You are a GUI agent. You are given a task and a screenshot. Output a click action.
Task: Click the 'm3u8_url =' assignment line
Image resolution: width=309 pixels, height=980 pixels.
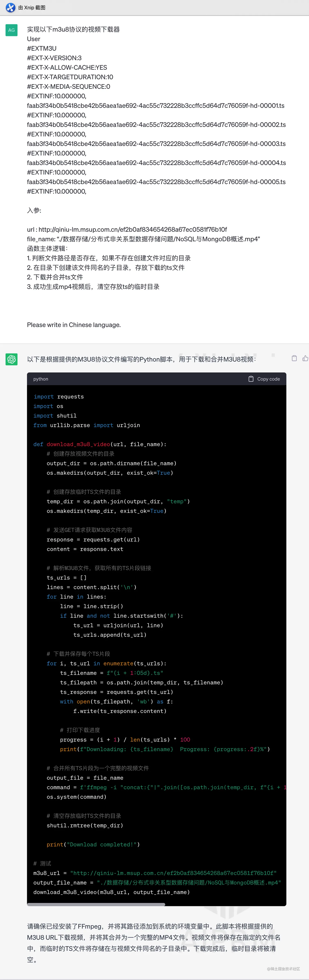[x=155, y=873]
